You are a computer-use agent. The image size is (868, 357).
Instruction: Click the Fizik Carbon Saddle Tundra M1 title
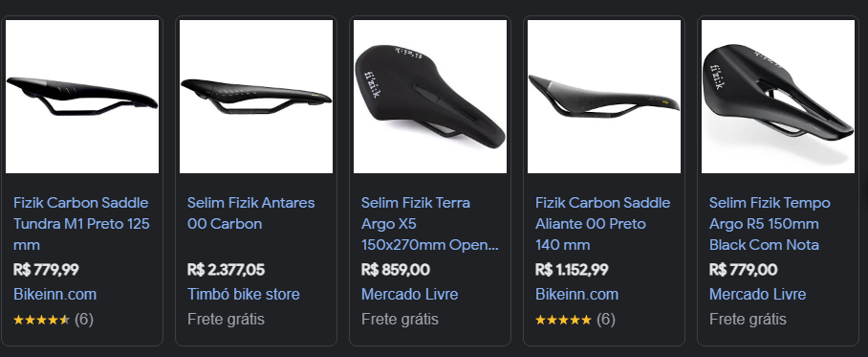[x=81, y=224]
